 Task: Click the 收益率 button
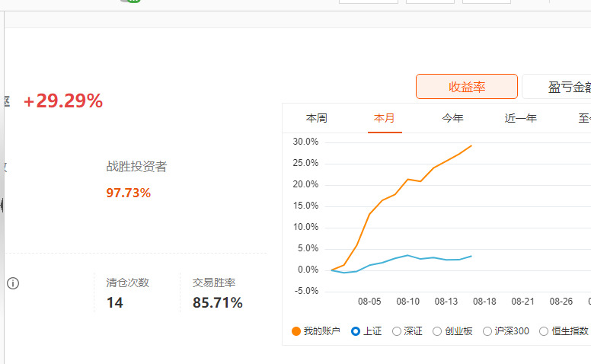pyautogui.click(x=467, y=87)
